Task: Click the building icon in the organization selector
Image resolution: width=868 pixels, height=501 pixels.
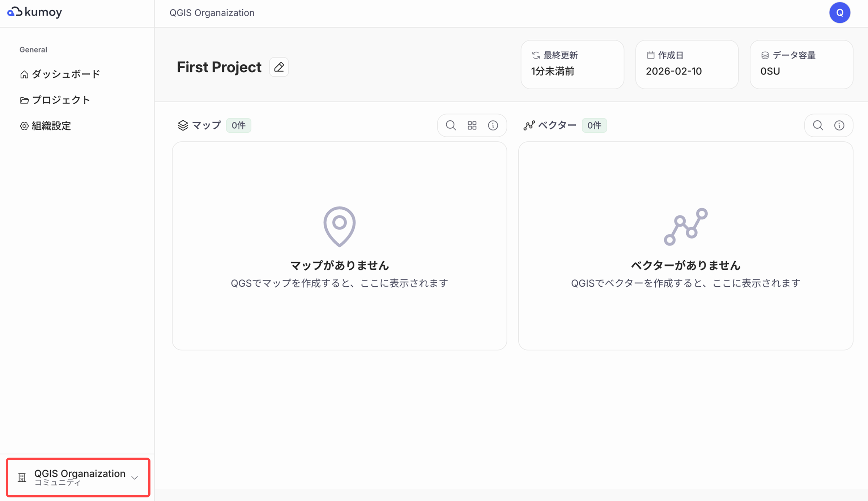Action: (22, 478)
